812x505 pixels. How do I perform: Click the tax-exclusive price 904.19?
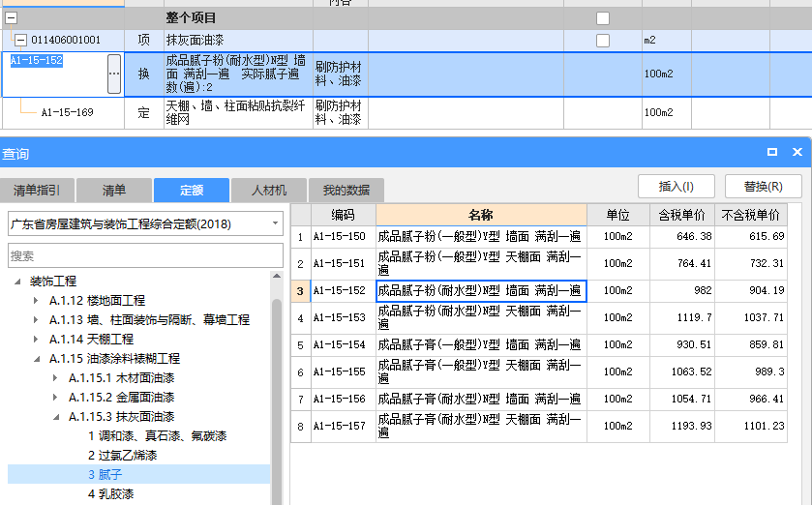[767, 291]
